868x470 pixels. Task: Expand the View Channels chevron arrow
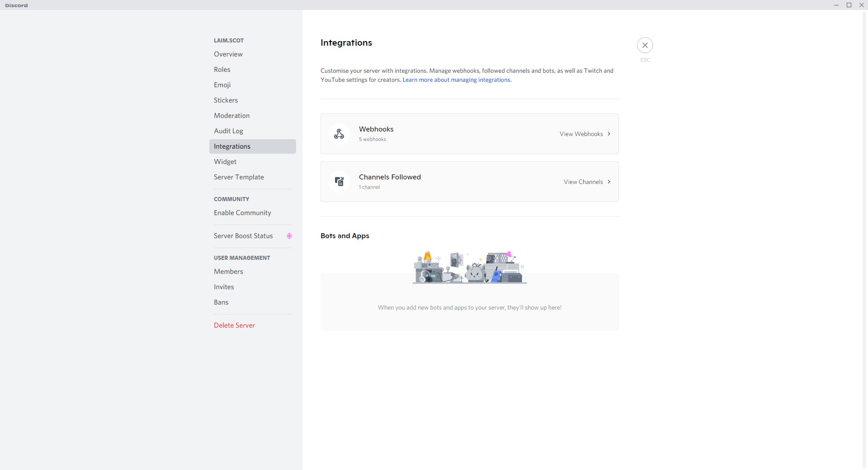[x=609, y=182]
